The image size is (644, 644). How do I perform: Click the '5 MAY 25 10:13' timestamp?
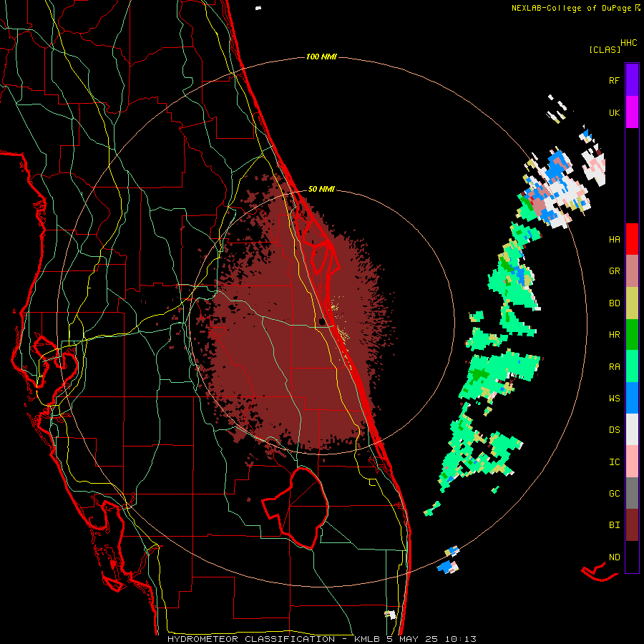[431, 639]
